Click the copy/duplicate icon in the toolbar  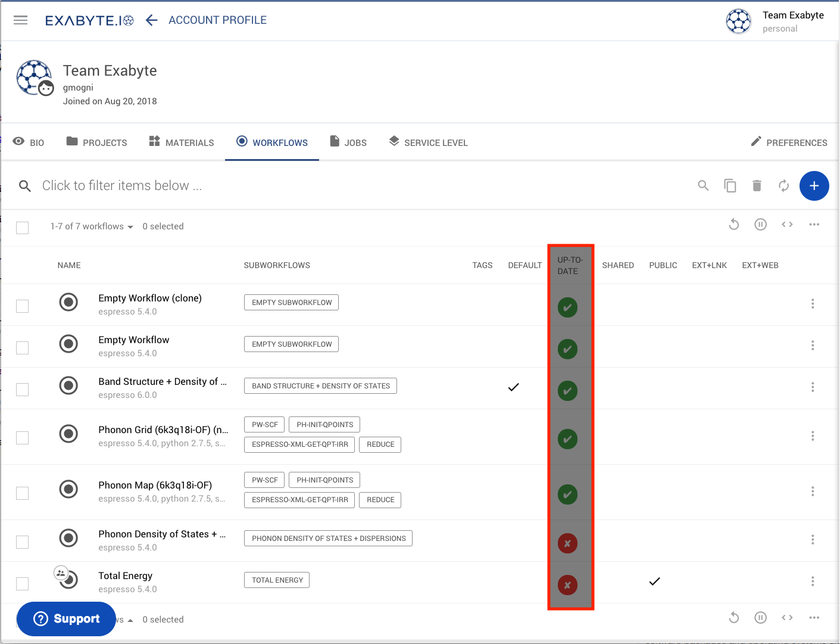click(x=730, y=185)
